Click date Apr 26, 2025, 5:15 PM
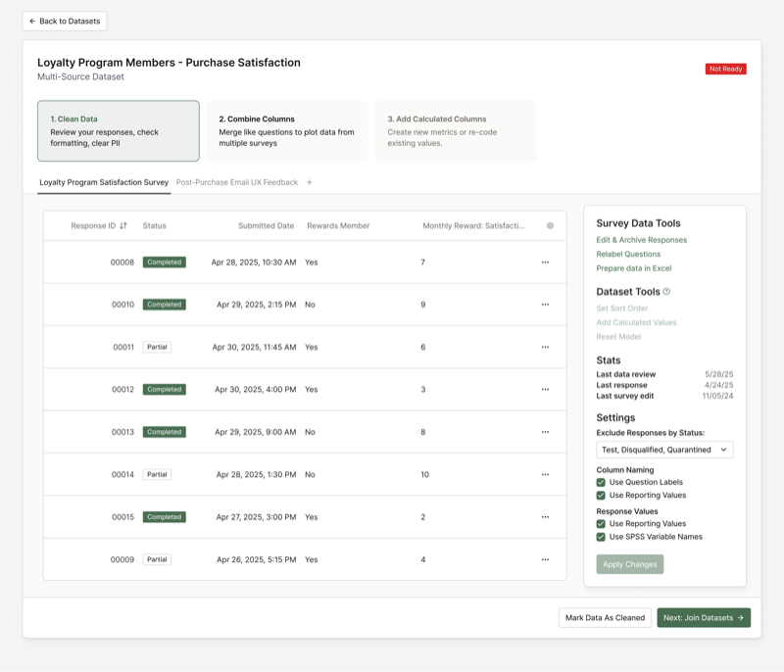 click(256, 559)
